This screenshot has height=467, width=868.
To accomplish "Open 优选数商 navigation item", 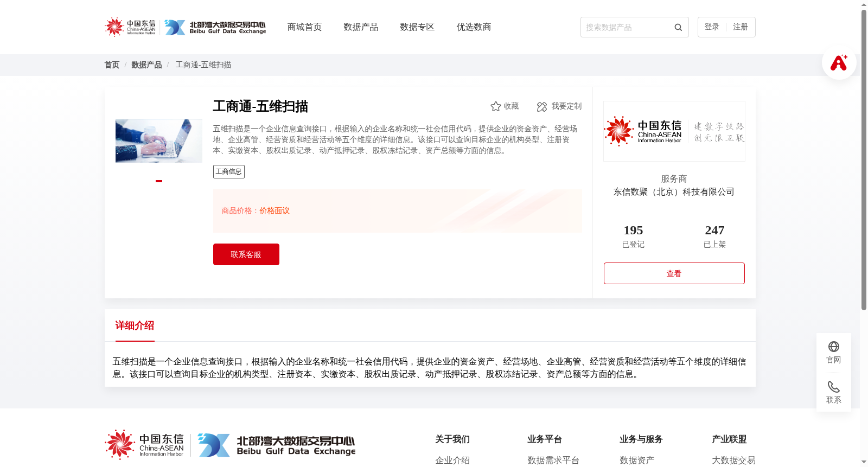I will coord(474,27).
